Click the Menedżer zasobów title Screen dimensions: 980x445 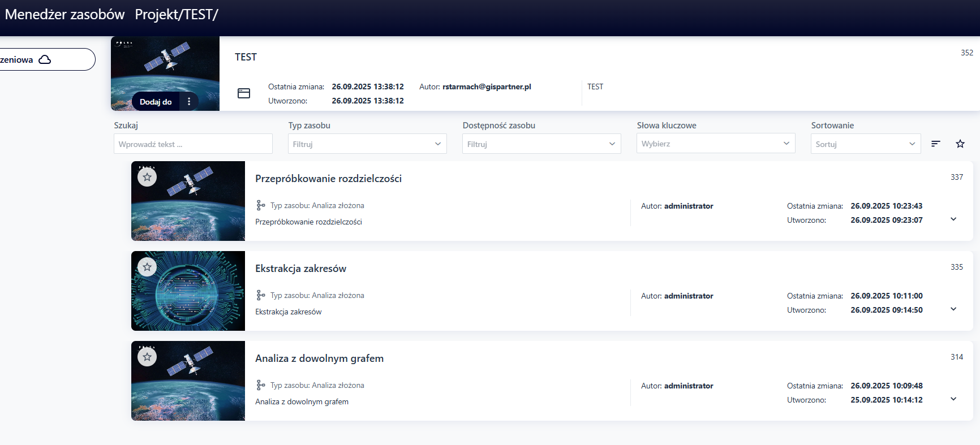pos(65,14)
